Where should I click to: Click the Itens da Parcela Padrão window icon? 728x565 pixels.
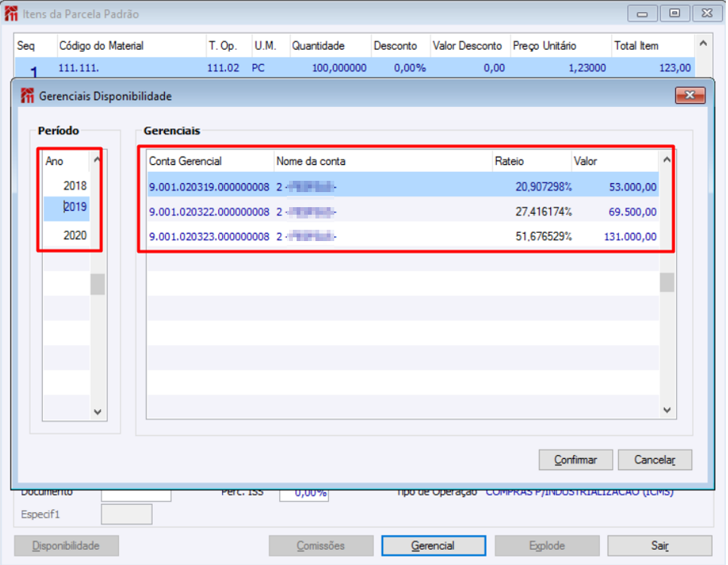pyautogui.click(x=11, y=14)
